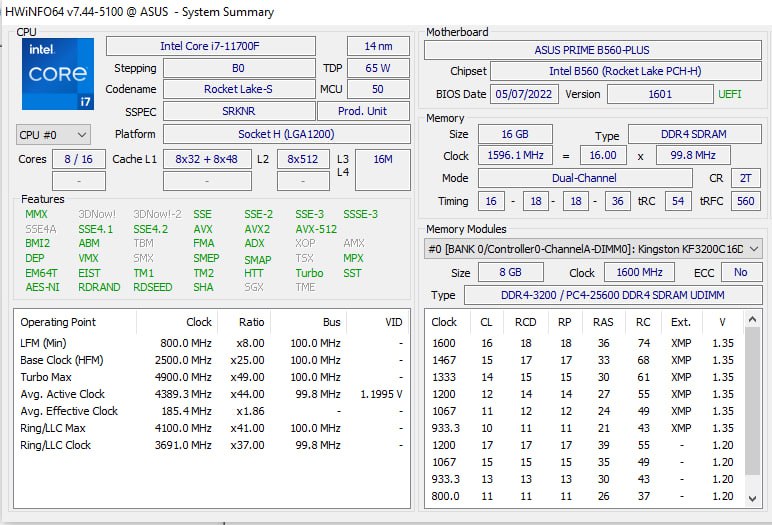Click the Intel Core i7 logo

tap(58, 74)
